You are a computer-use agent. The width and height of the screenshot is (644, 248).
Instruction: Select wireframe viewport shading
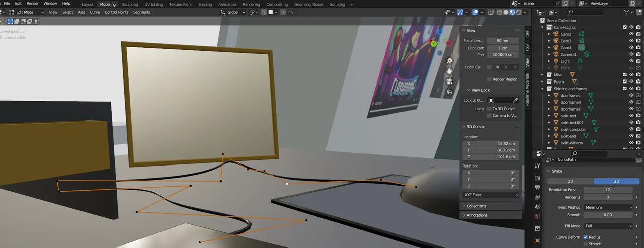499,12
